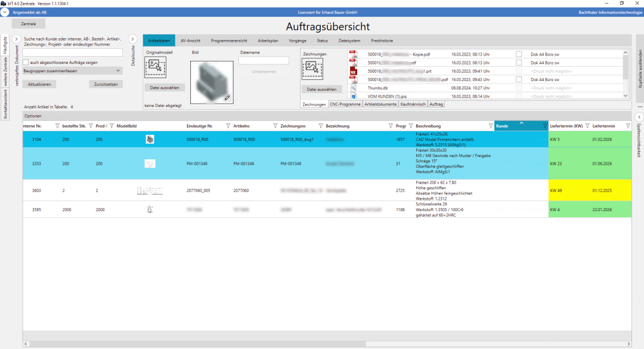Click the filter icon for Artikelnr. column
Viewport: 644px width, 349px height.
(x=275, y=126)
